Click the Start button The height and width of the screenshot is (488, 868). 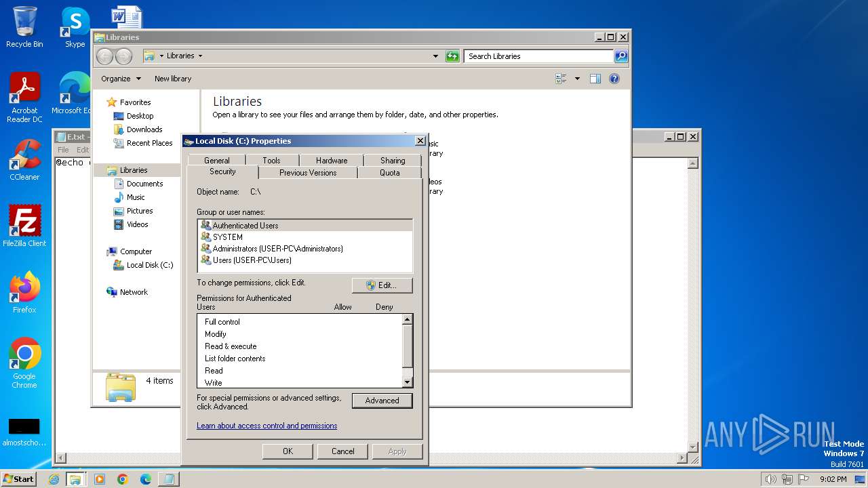tap(18, 479)
